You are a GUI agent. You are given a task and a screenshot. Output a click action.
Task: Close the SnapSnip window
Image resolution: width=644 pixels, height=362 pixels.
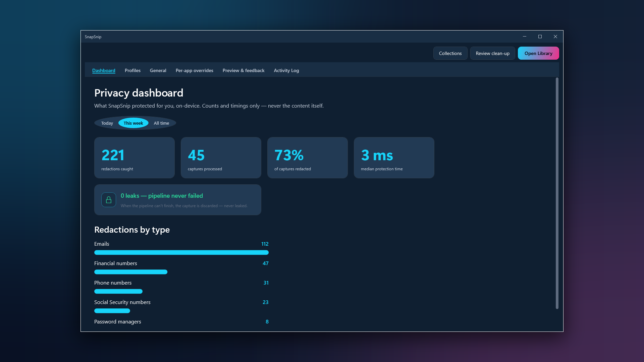click(x=555, y=37)
